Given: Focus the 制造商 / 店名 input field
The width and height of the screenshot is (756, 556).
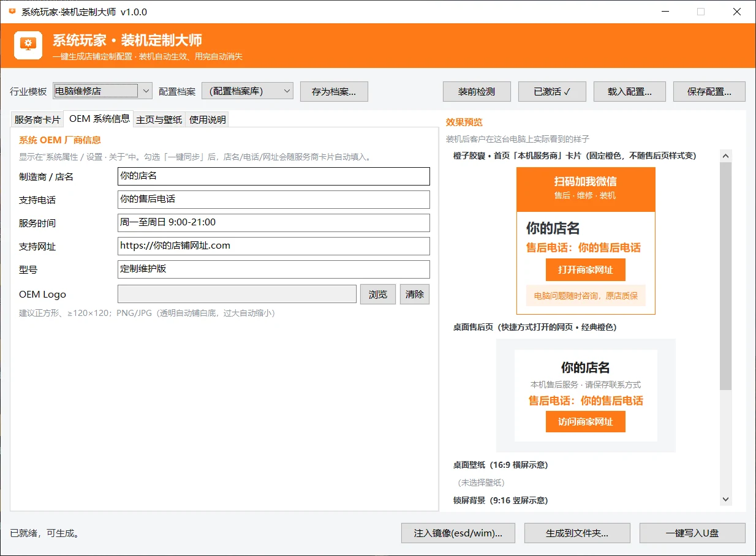Looking at the screenshot, I should [274, 176].
